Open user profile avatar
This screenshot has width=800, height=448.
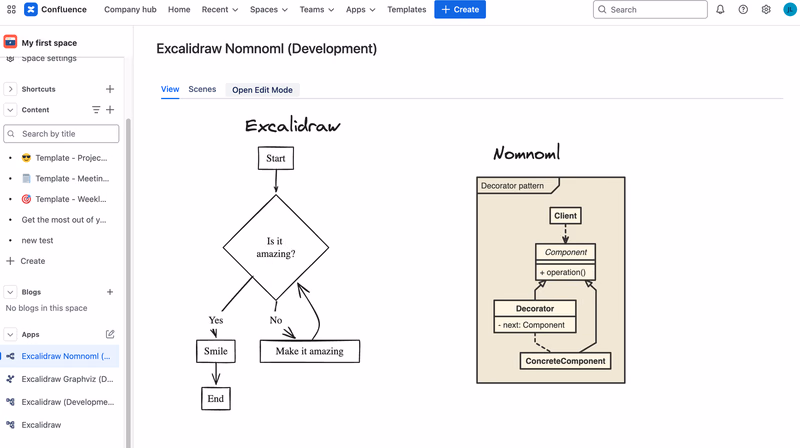(789, 9)
